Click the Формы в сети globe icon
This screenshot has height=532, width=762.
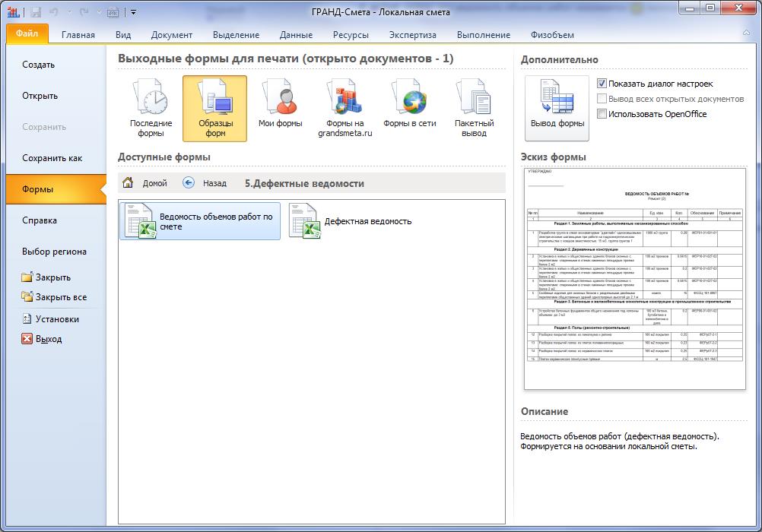(410, 108)
